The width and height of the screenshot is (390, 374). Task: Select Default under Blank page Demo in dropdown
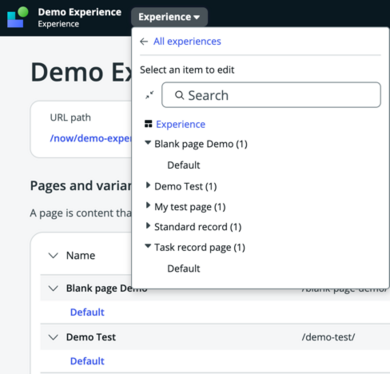point(184,165)
